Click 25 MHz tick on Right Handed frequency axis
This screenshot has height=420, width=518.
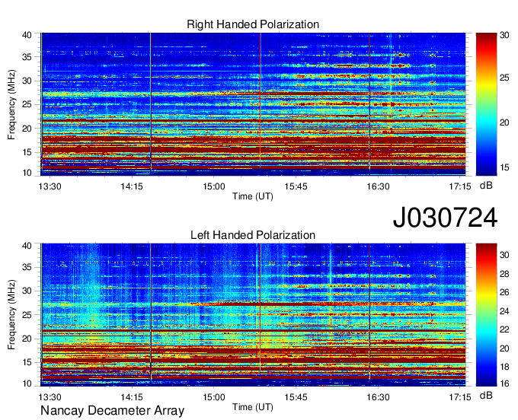[x=27, y=104]
